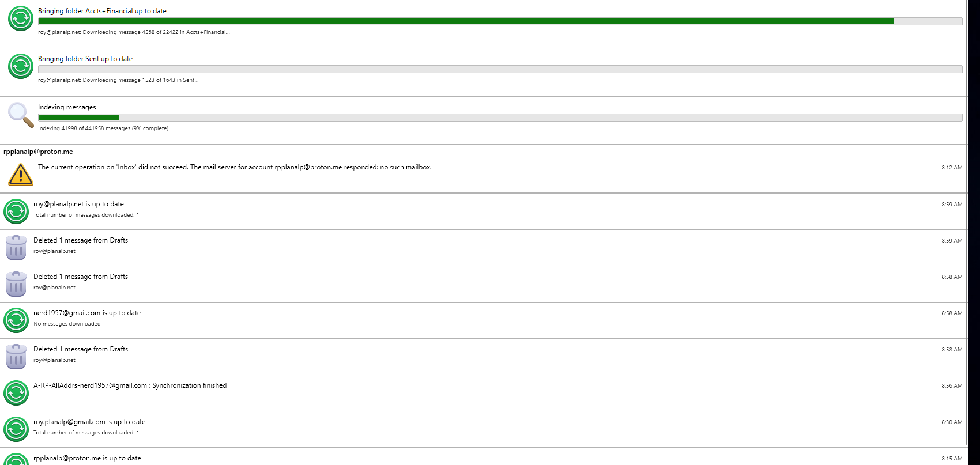Click sync icon for roy@planalp.net up to date

(x=16, y=211)
